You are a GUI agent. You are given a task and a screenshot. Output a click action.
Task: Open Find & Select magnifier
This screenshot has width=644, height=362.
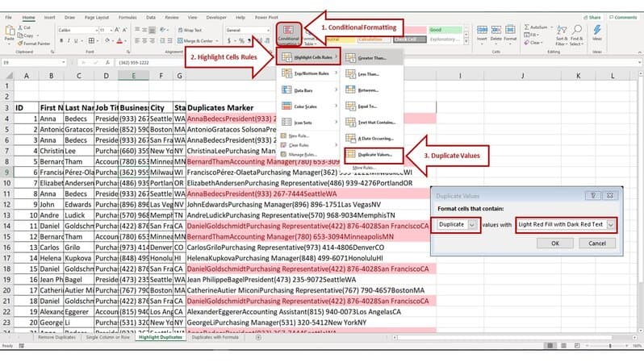coord(577,35)
